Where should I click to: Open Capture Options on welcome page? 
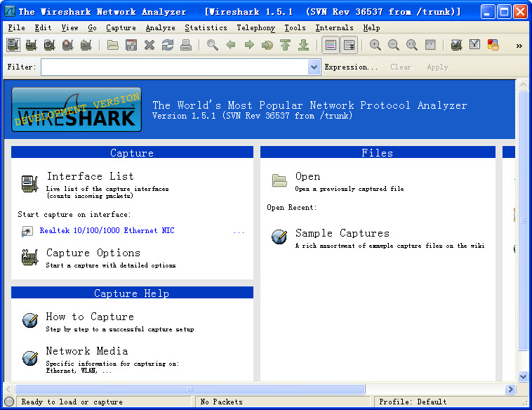pos(93,253)
